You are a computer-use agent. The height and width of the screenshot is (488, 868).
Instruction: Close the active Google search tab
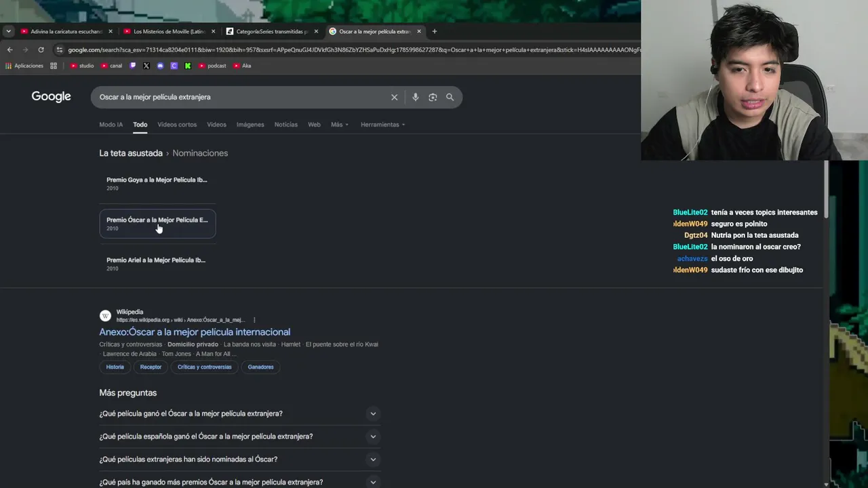[419, 31]
